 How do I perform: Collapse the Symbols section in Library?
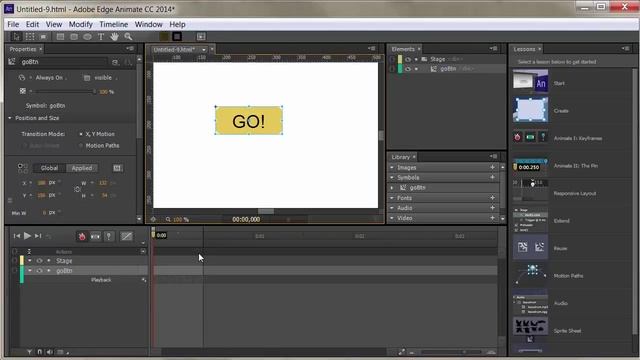(x=392, y=178)
